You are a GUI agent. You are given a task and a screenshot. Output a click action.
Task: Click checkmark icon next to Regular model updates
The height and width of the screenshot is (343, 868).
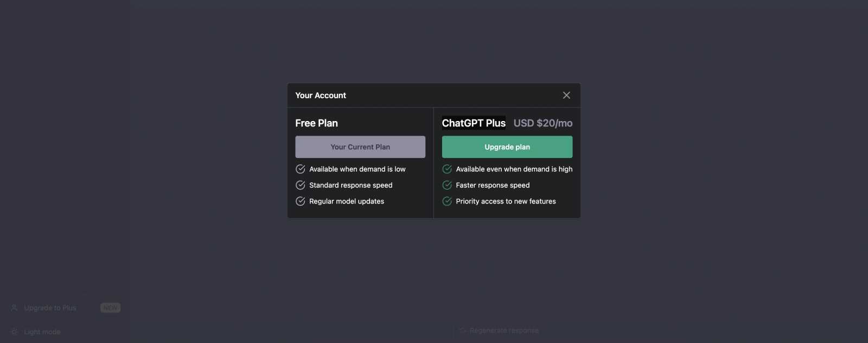(301, 201)
